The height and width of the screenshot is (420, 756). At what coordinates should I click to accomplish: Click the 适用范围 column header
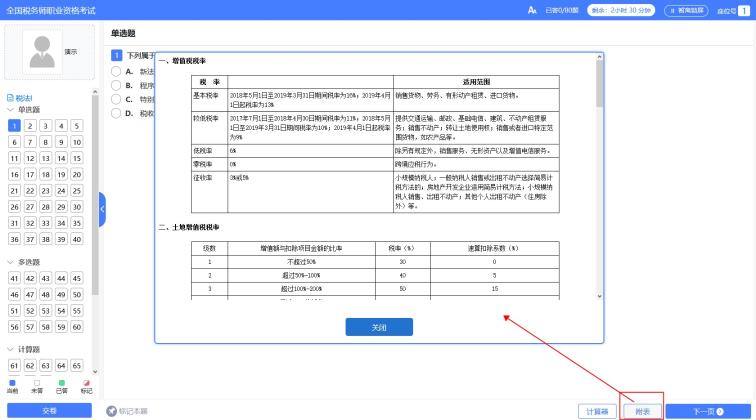(476, 82)
